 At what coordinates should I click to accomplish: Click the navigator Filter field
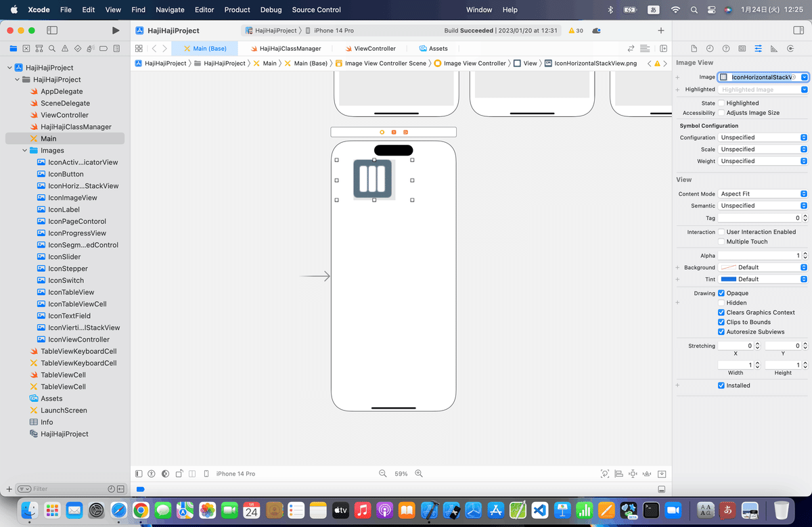[71, 488]
